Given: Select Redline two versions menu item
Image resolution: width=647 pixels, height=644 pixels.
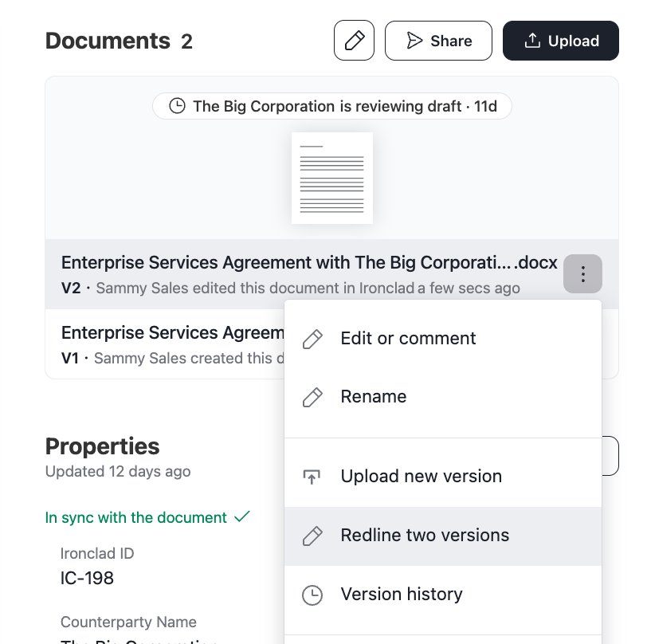Looking at the screenshot, I should pos(443,536).
